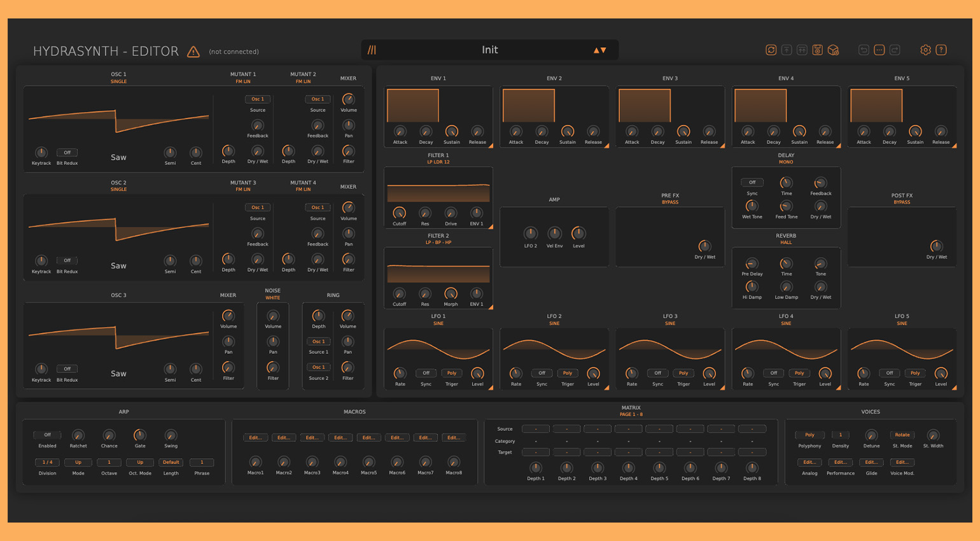This screenshot has height=541, width=980.
Task: Click the send single patch upload icon
Action: 787,50
